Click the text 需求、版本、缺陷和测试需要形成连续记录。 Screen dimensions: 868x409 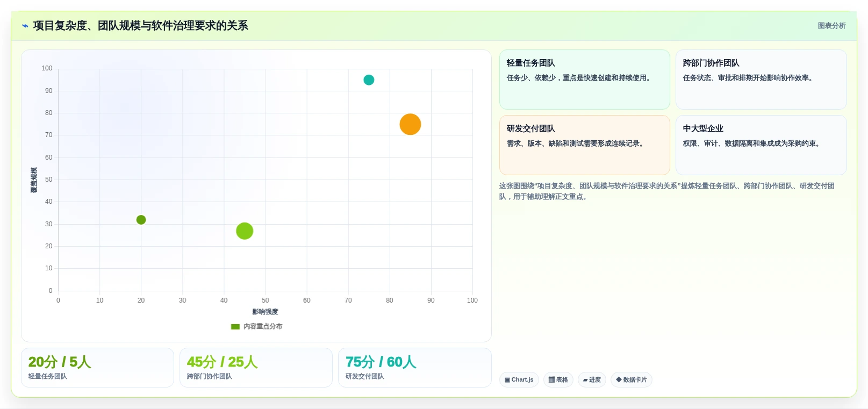click(577, 143)
